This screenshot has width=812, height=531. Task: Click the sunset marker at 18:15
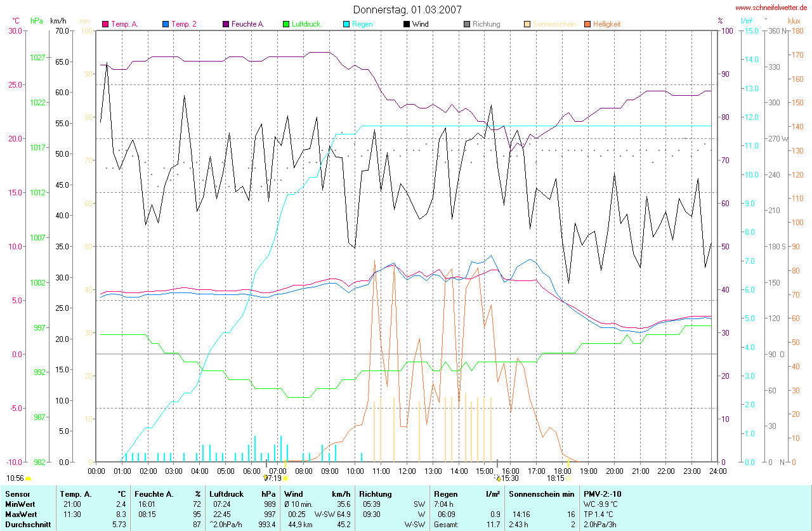(x=569, y=478)
